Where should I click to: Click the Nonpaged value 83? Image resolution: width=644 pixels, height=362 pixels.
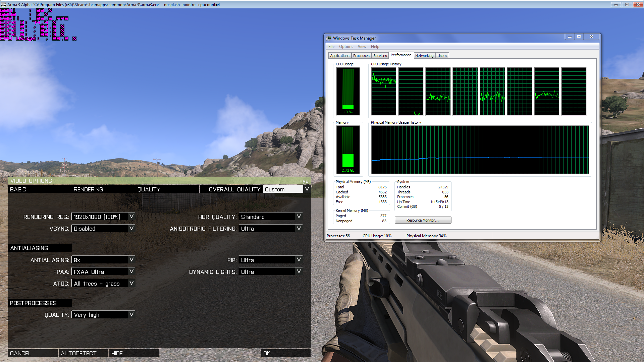click(x=384, y=221)
